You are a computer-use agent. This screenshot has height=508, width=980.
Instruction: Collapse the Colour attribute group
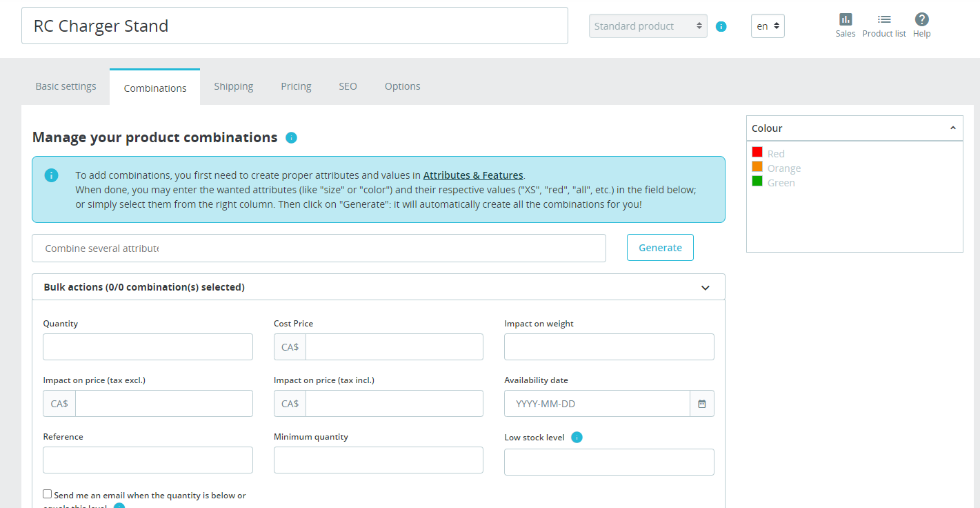(952, 128)
